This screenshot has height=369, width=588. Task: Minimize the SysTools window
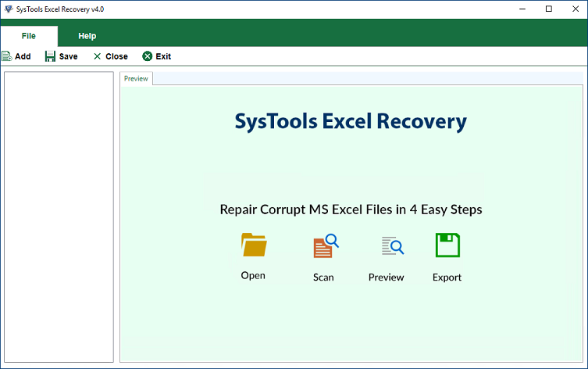[522, 9]
